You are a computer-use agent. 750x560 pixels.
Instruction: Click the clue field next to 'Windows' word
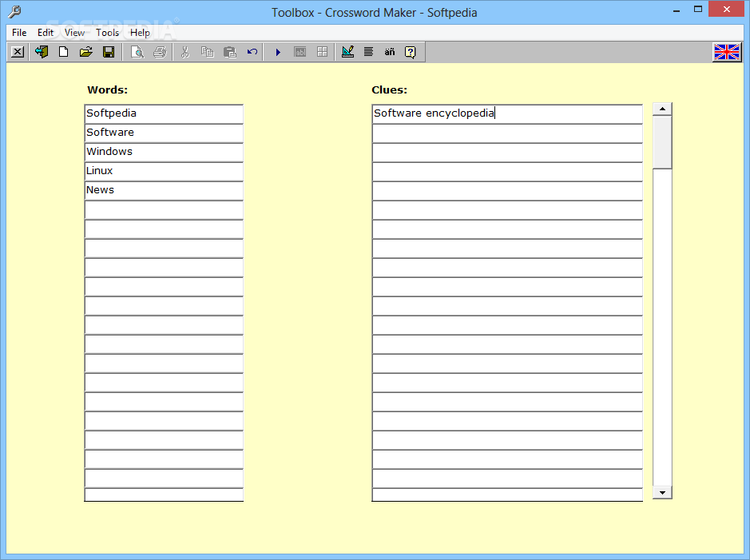(507, 152)
